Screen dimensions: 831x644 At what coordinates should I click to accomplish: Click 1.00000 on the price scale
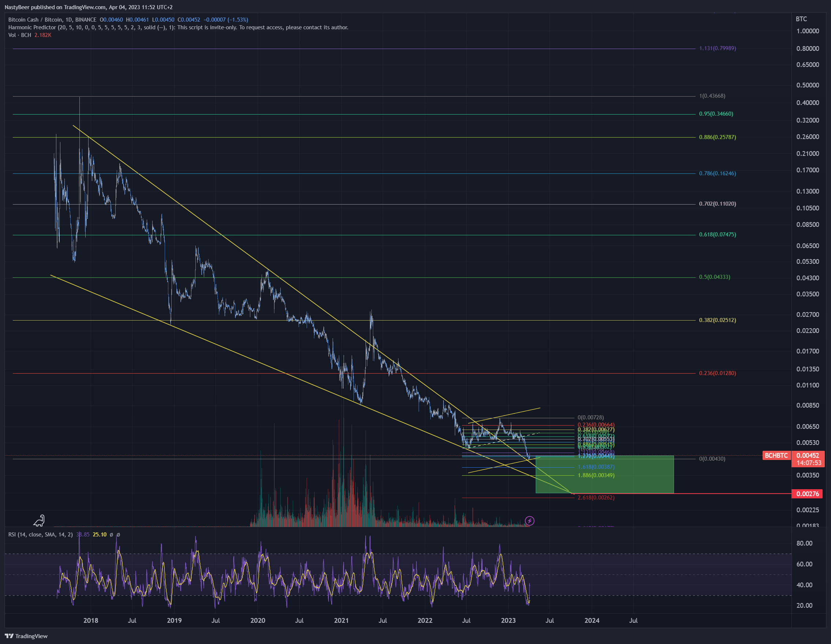[808, 31]
